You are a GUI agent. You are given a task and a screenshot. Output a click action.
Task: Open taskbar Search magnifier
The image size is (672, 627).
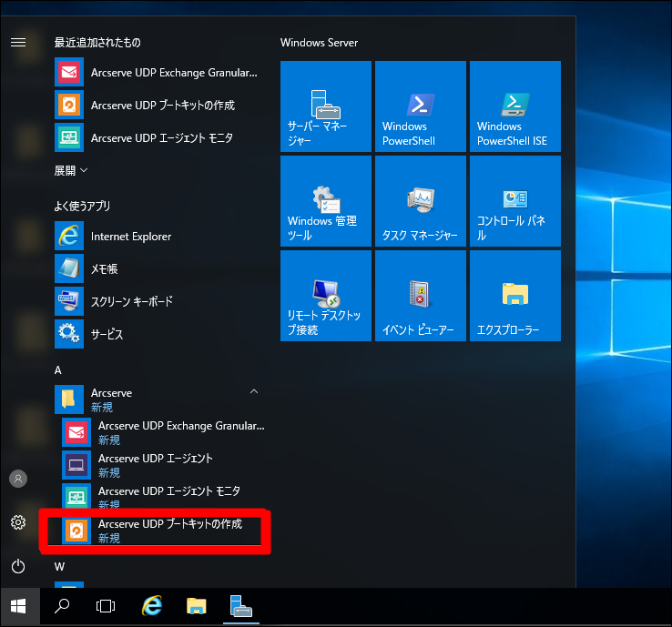(62, 606)
